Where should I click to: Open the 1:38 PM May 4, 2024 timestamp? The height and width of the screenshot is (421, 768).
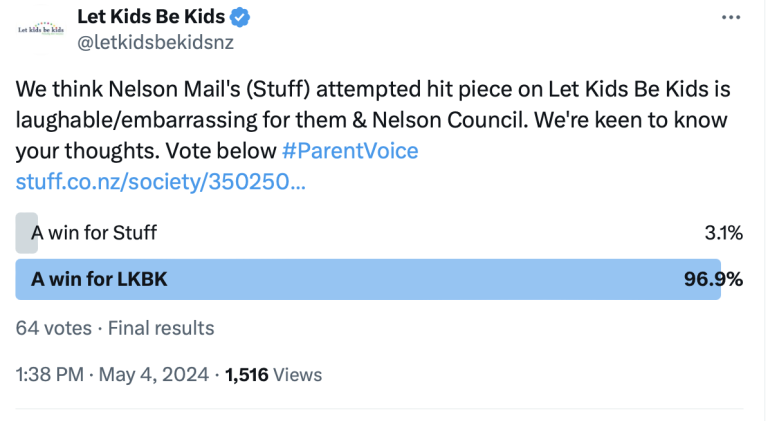113,375
